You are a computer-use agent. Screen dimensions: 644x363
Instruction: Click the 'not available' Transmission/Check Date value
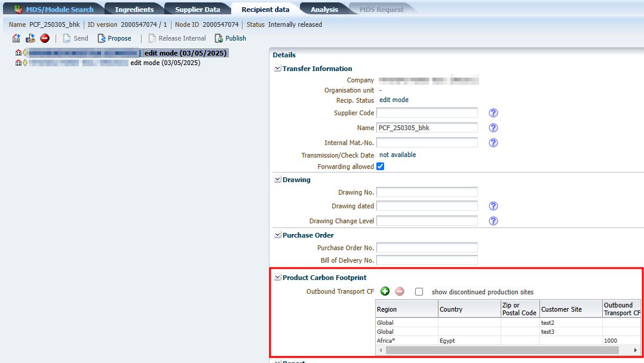pos(398,155)
